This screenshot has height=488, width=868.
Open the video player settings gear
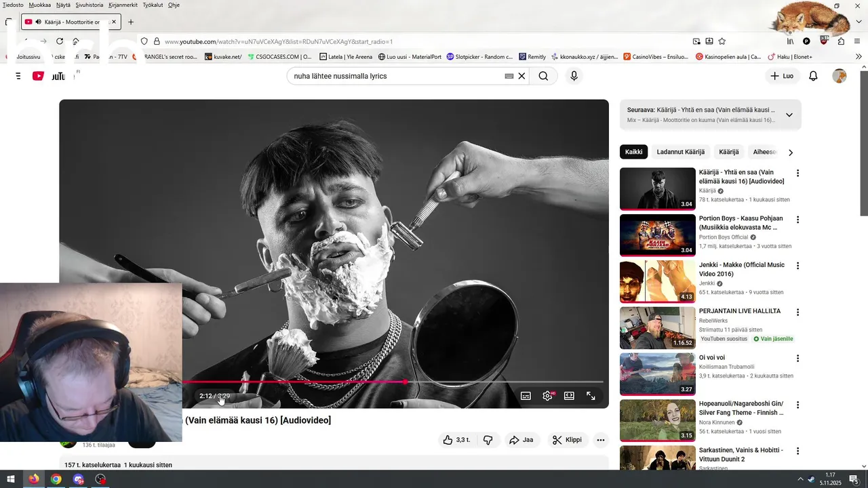[x=548, y=396]
